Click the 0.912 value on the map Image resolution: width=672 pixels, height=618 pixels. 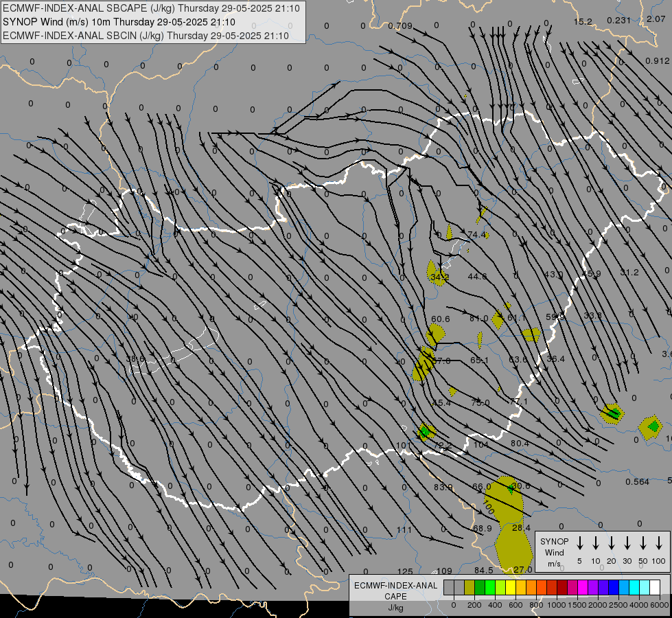[x=658, y=61]
